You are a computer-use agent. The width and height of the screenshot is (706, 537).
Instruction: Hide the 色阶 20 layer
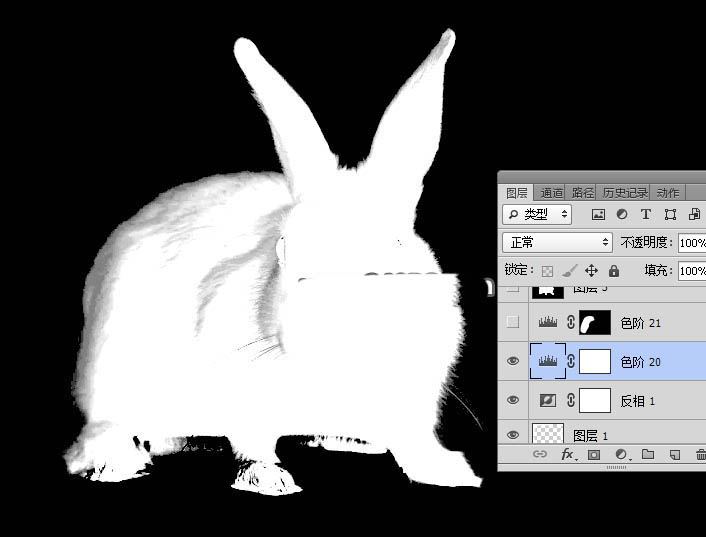513,361
